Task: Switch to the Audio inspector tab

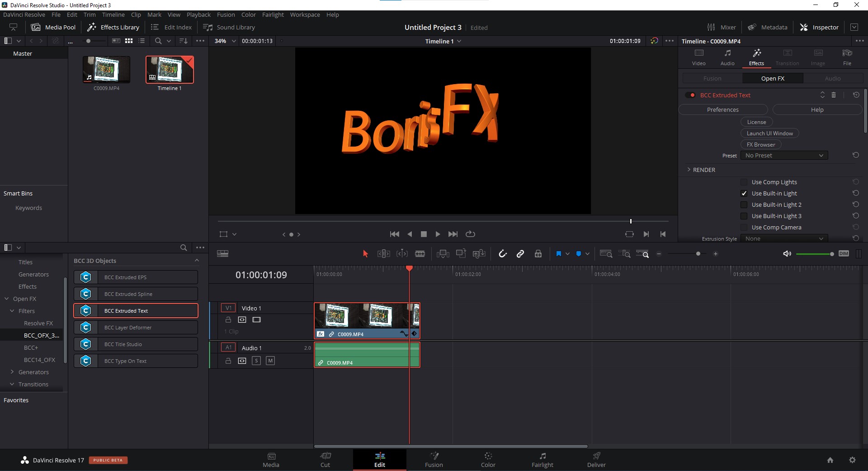Action: click(727, 57)
